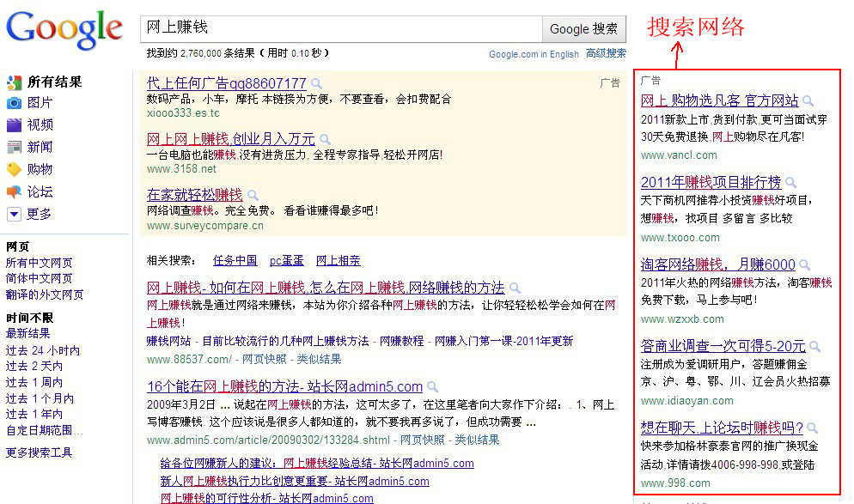Open the 高级搜索 advanced search link
Viewport: 854px width, 504px height.
click(606, 53)
